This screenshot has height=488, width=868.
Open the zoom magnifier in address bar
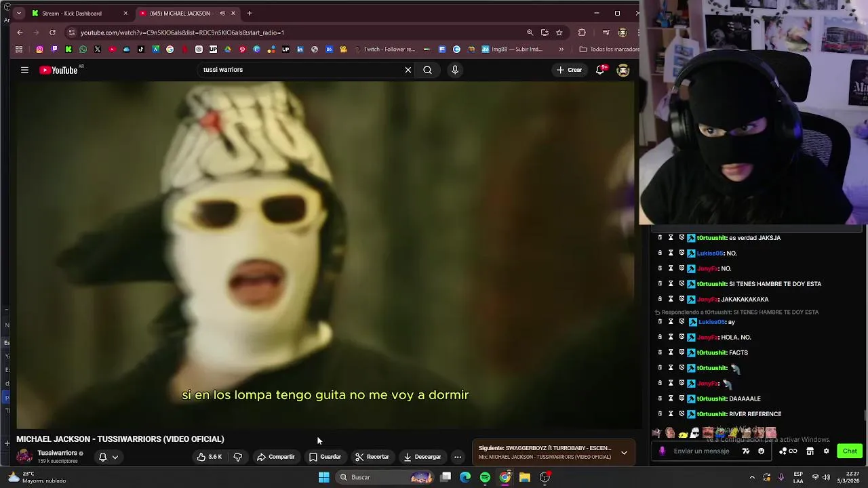(x=530, y=33)
